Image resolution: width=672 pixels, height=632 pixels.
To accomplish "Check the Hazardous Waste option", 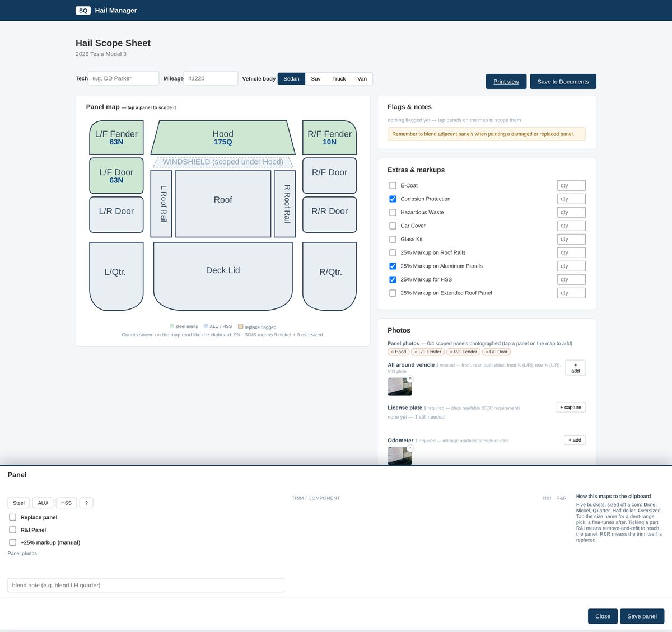I will [393, 212].
